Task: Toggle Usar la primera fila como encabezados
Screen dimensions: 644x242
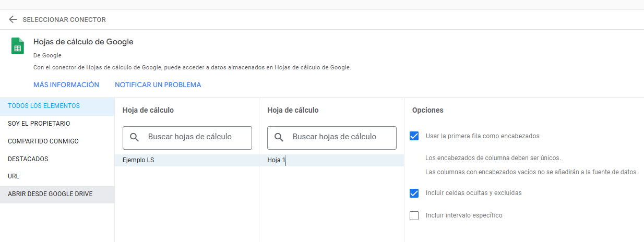Action: pyautogui.click(x=414, y=136)
